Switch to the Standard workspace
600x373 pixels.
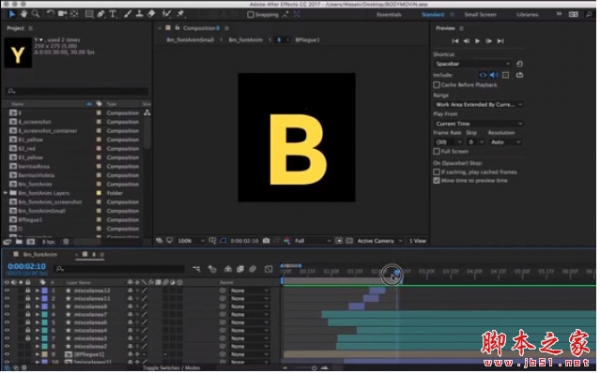(433, 15)
